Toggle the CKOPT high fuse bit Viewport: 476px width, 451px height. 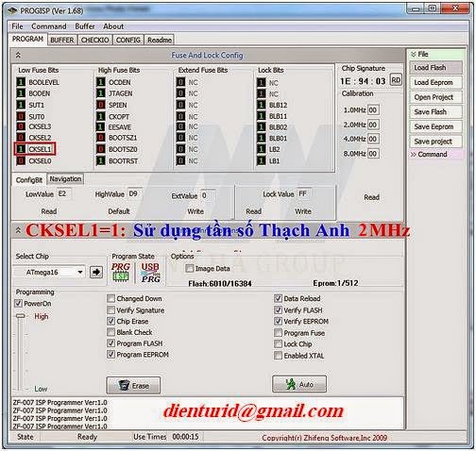101,117
